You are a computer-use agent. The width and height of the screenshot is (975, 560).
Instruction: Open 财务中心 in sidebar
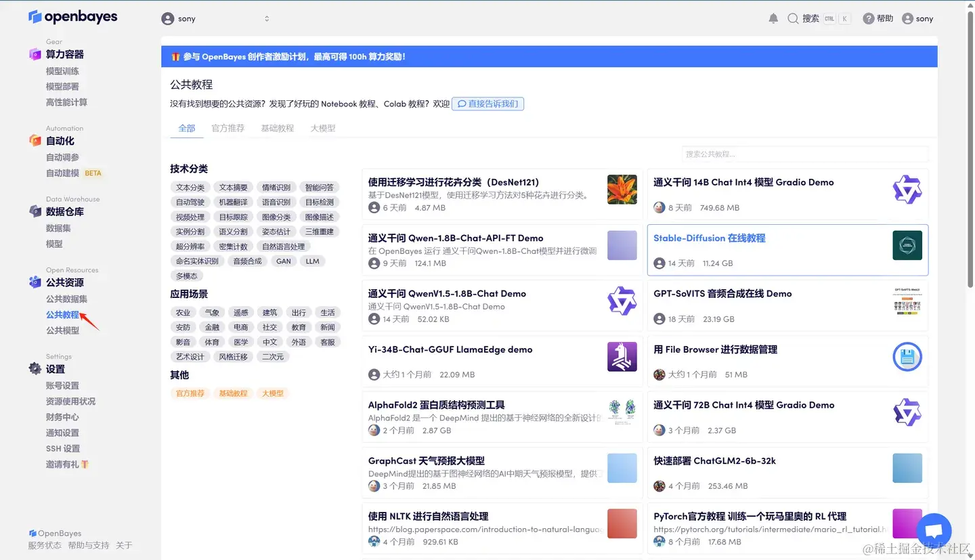tap(62, 417)
